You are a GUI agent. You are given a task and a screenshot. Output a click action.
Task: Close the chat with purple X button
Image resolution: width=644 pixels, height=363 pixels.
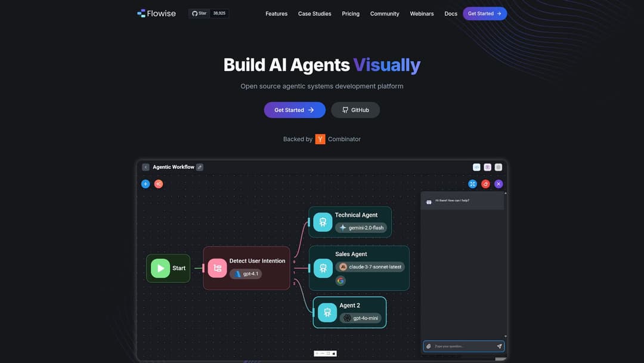tap(499, 184)
